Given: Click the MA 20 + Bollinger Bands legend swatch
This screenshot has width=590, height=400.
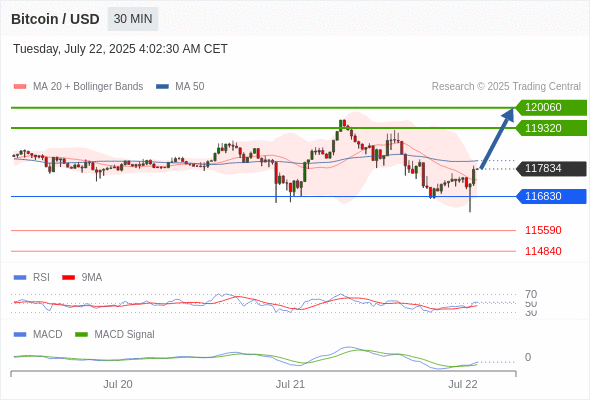Looking at the screenshot, I should click(x=20, y=87).
